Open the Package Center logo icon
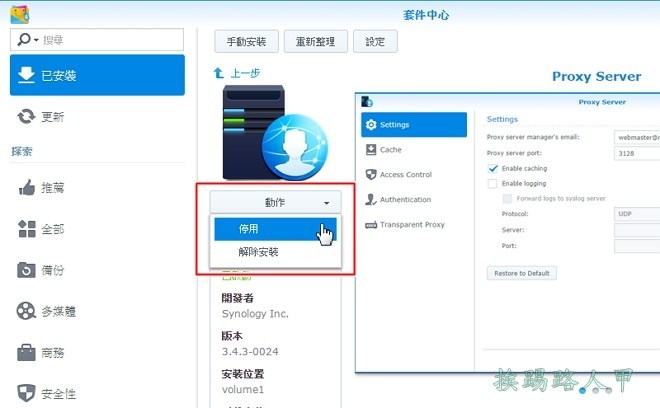 (19, 14)
